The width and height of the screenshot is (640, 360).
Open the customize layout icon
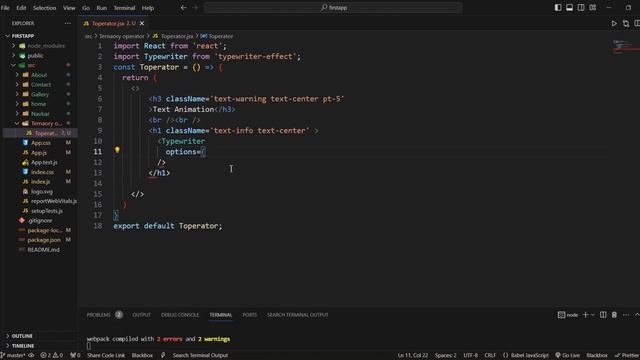pyautogui.click(x=592, y=8)
